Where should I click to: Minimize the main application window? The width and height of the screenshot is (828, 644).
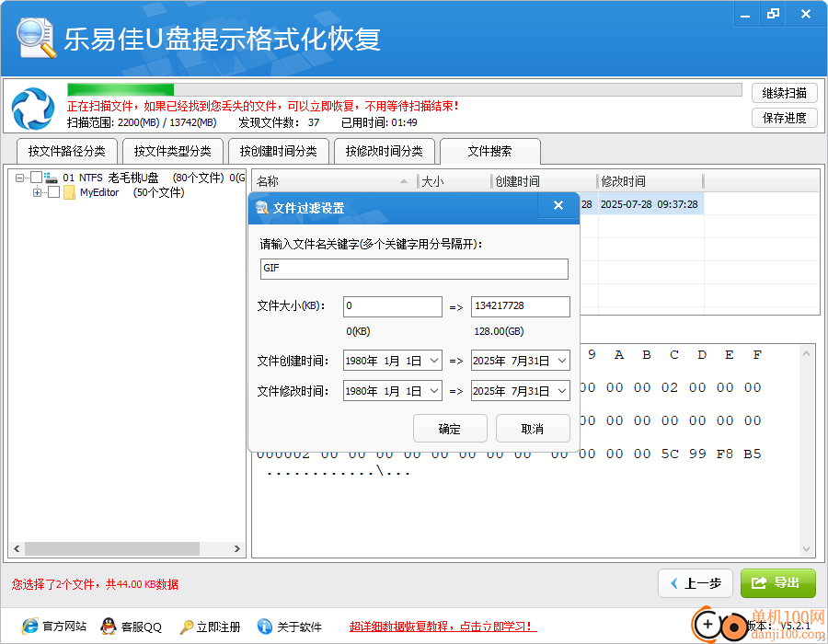point(745,14)
